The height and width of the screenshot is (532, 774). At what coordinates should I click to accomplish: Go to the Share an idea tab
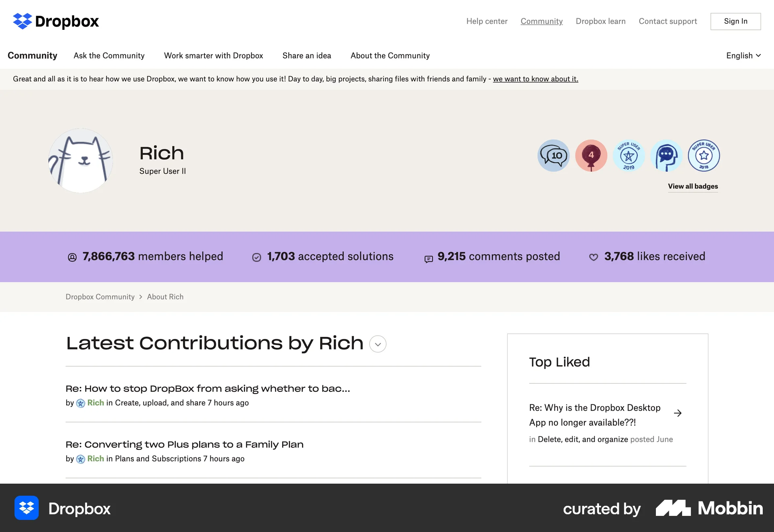click(306, 56)
